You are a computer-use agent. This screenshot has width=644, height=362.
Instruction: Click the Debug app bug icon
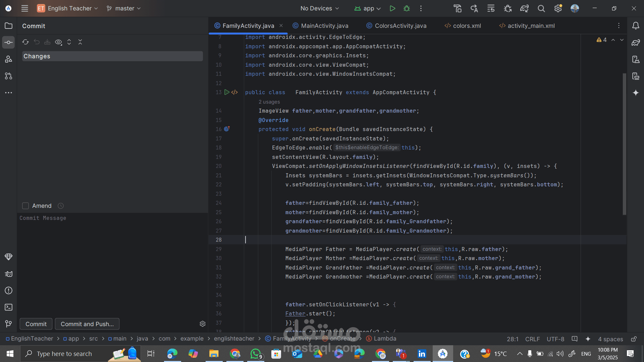(407, 8)
